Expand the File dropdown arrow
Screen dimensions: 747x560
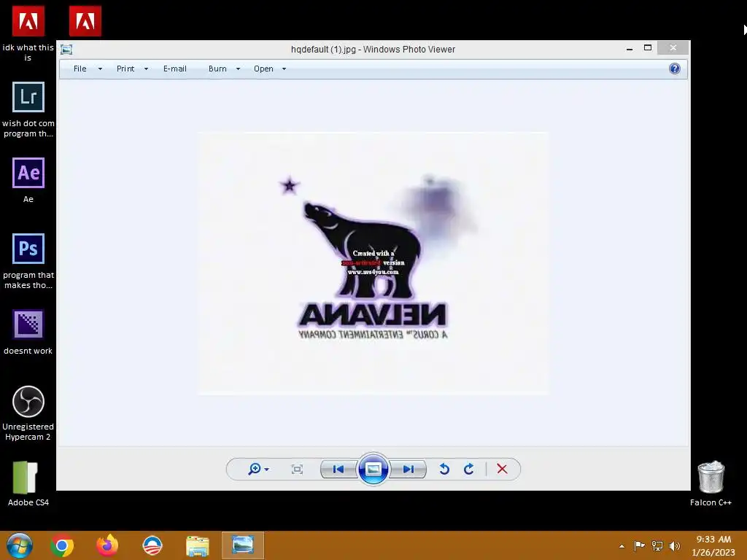tap(100, 69)
